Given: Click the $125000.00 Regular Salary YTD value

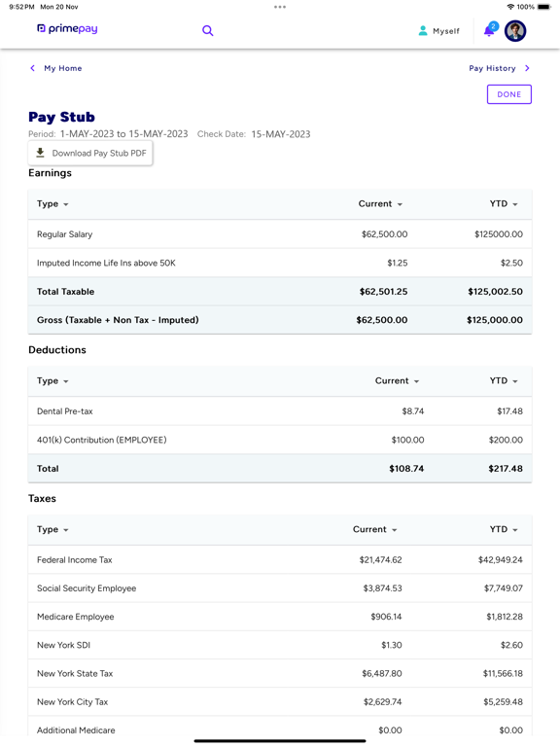Looking at the screenshot, I should [x=499, y=233].
